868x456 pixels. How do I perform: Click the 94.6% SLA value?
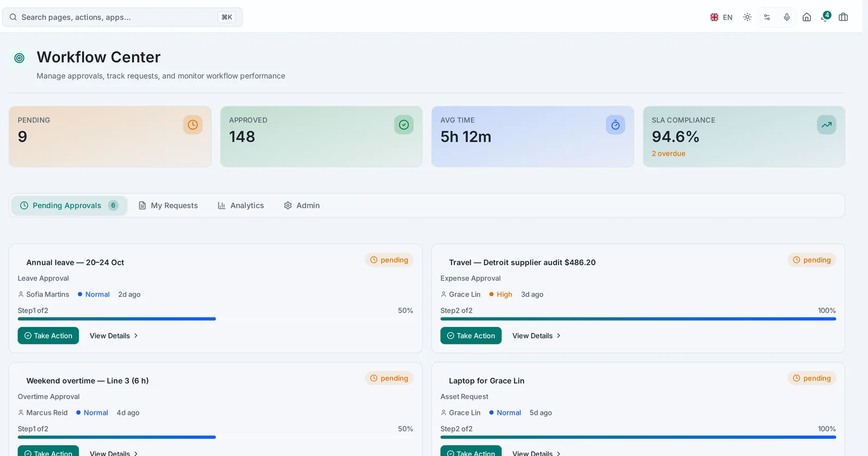tap(675, 137)
